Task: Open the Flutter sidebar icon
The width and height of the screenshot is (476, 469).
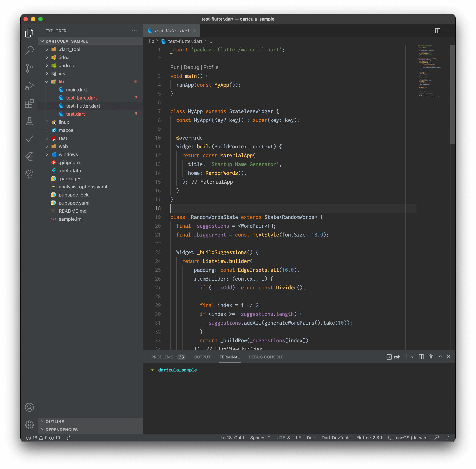Action: pyautogui.click(x=29, y=156)
